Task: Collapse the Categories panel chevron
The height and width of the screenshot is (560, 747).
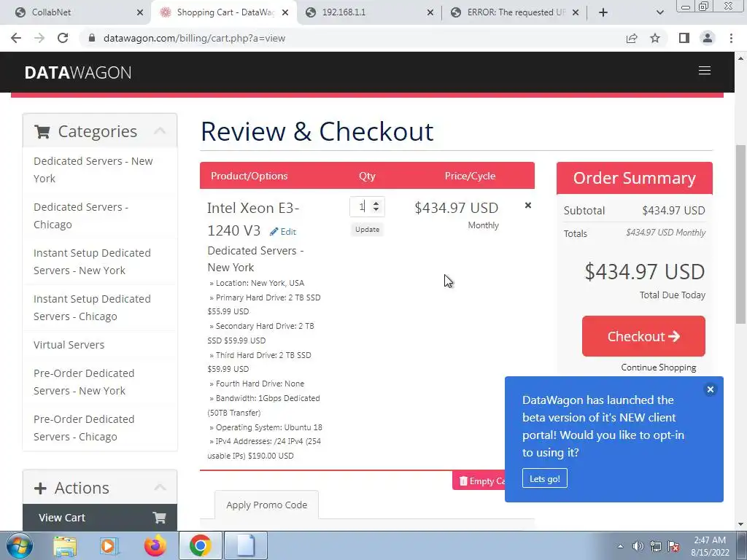Action: pos(160,131)
